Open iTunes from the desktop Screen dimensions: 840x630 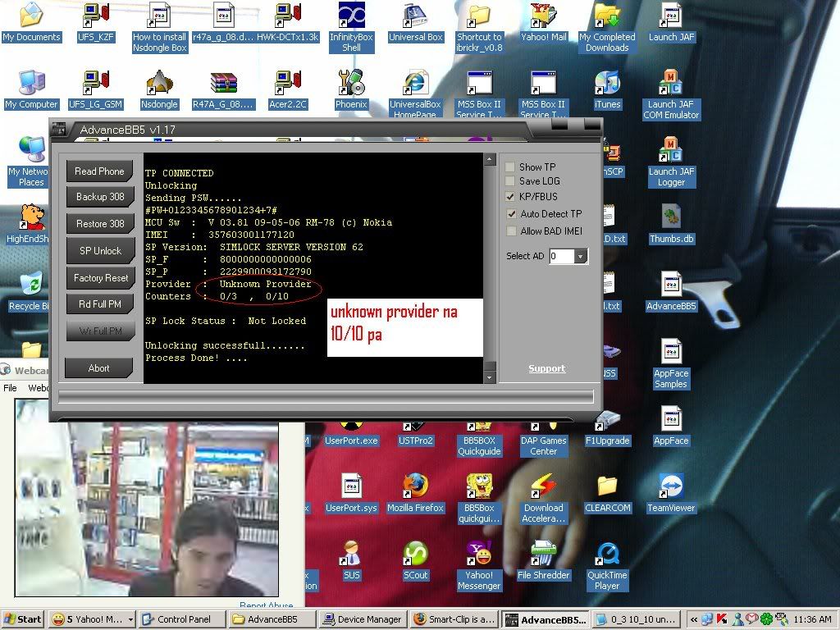pyautogui.click(x=607, y=90)
